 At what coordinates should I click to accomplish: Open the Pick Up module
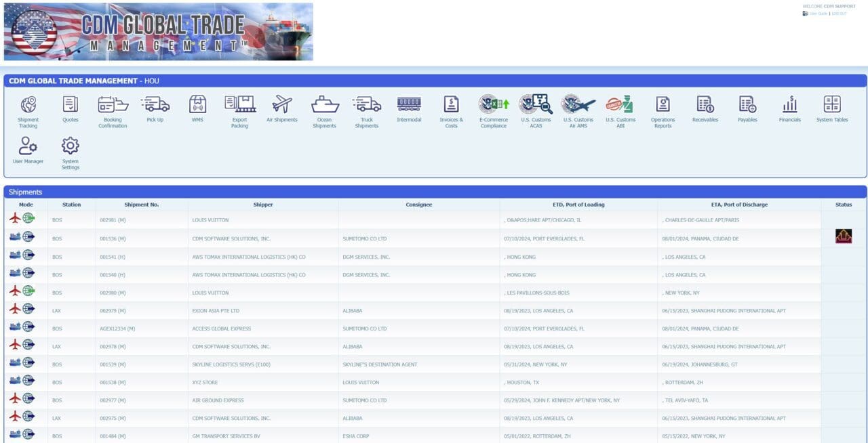click(x=155, y=109)
